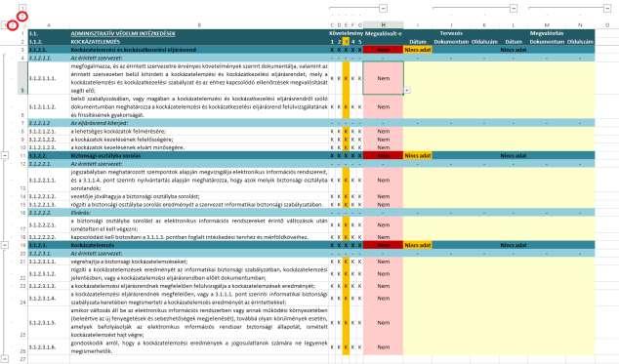Select the Megvalósítás header cell
The height and width of the screenshot is (364, 619).
[x=547, y=33]
